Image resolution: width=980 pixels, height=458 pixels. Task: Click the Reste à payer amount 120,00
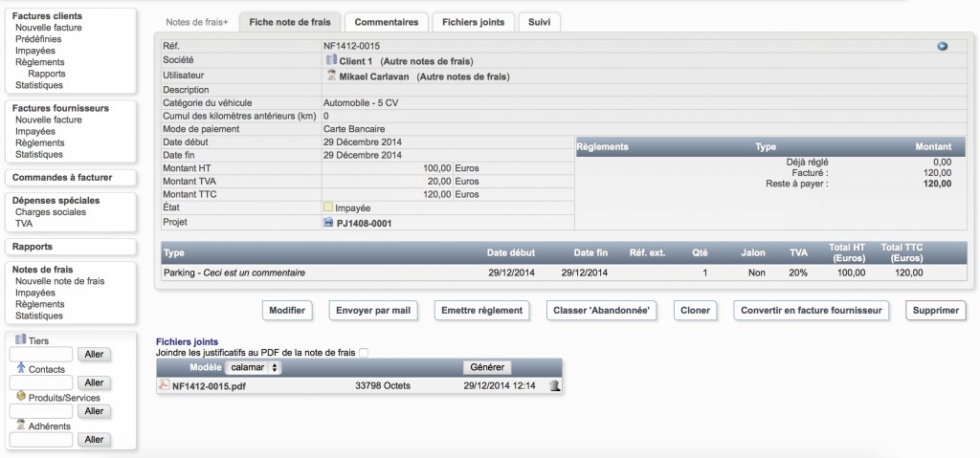click(x=938, y=184)
